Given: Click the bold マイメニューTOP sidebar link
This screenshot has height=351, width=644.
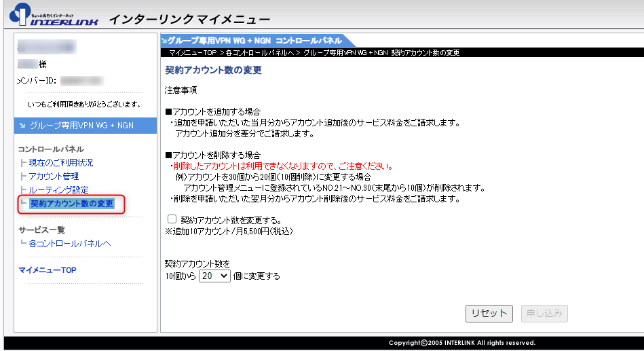Looking at the screenshot, I should click(x=48, y=270).
